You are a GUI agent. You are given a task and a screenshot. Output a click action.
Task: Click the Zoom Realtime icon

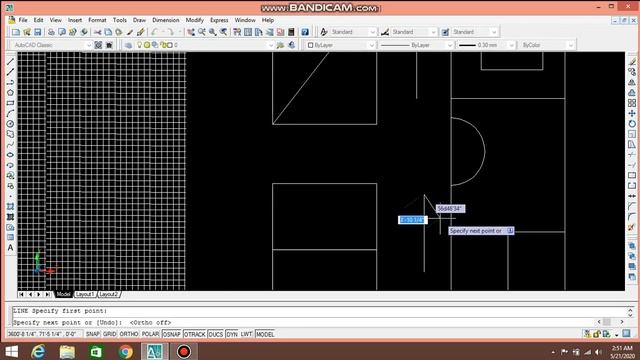[202, 32]
